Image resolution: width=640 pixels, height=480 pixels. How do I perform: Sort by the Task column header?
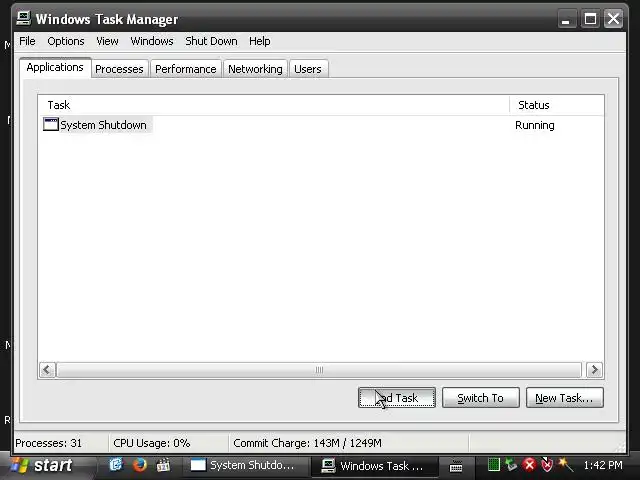(274, 105)
